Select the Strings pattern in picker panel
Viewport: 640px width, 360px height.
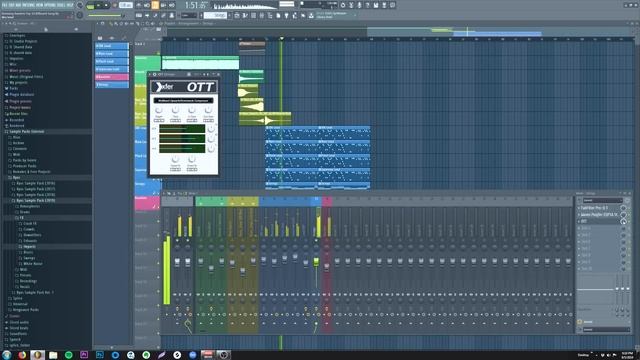tap(112, 84)
